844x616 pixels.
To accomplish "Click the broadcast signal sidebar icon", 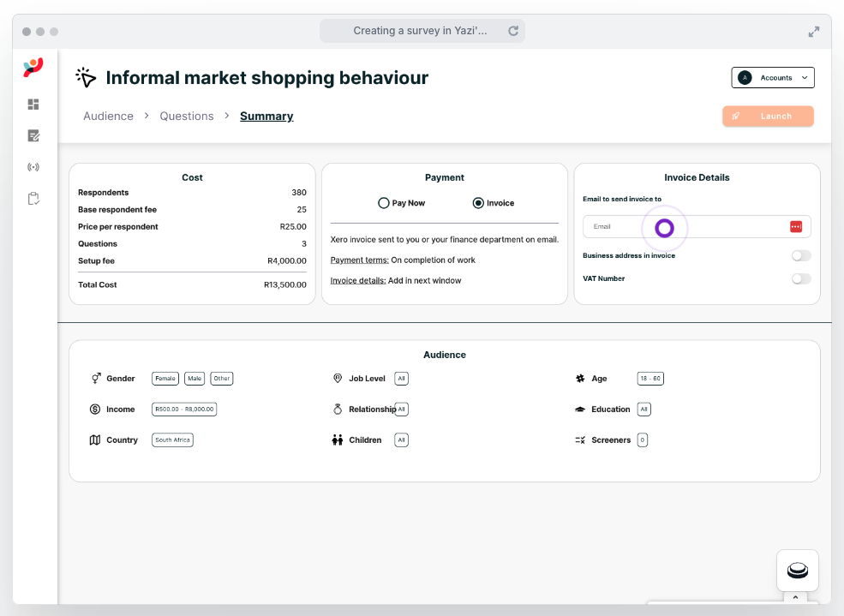I will point(33,167).
